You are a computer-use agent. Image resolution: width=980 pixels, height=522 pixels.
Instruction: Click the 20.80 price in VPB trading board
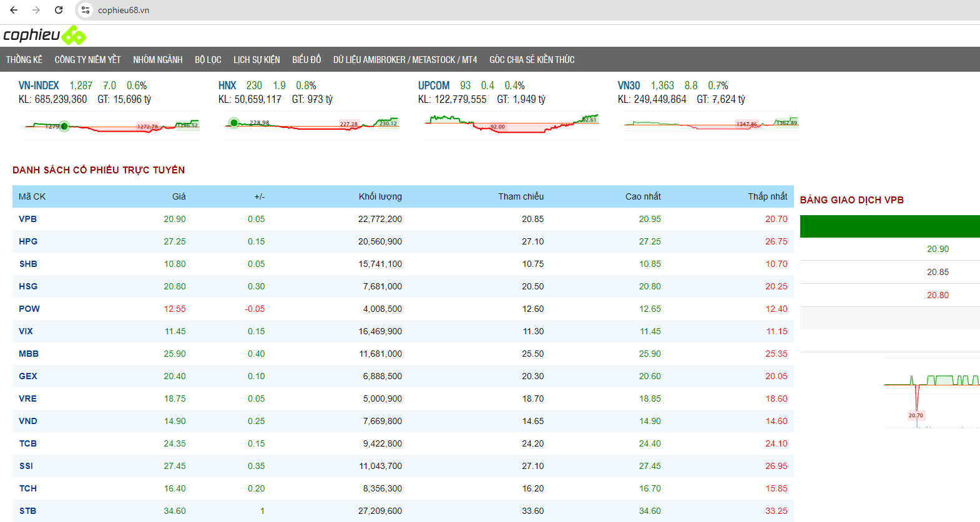938,295
